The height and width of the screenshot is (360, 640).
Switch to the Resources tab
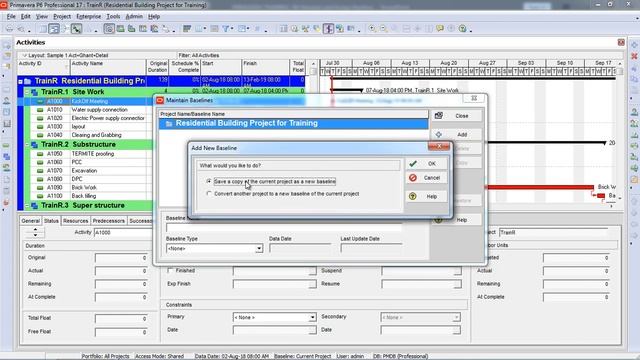point(76,221)
